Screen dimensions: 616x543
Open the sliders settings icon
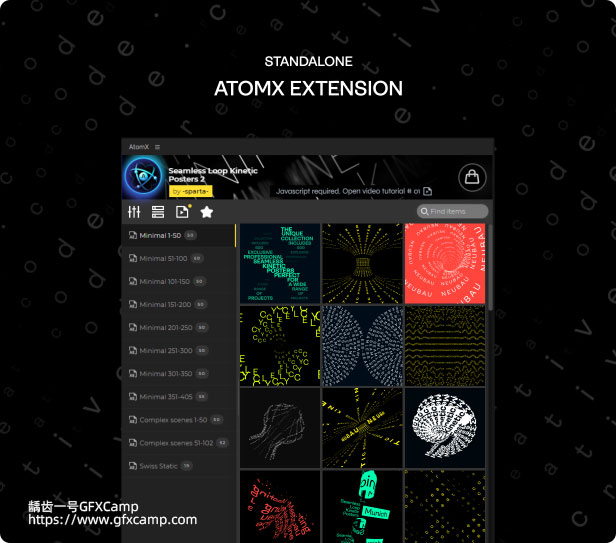click(x=134, y=212)
